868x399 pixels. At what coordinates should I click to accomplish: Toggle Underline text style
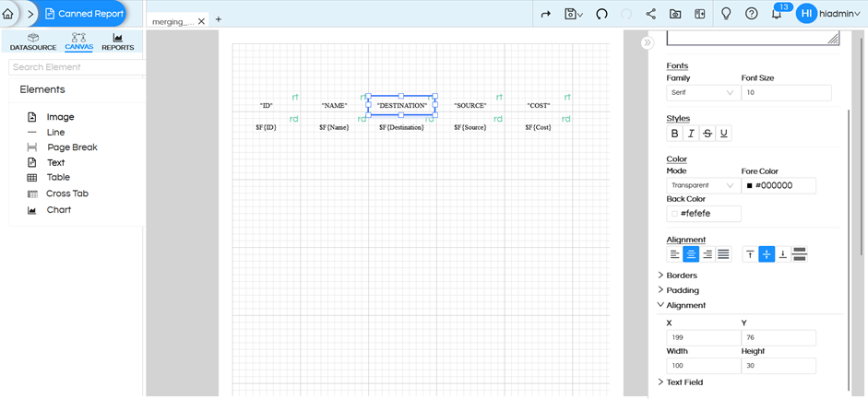pos(723,134)
